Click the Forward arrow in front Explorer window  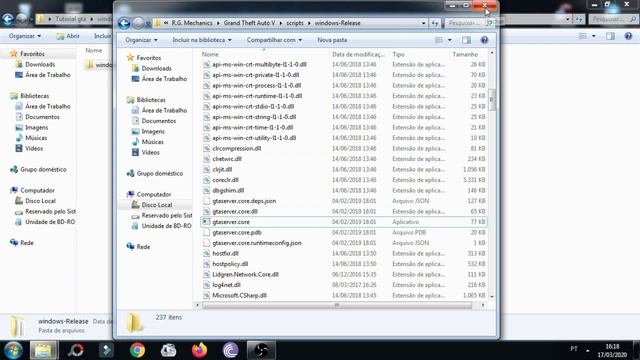click(x=138, y=23)
